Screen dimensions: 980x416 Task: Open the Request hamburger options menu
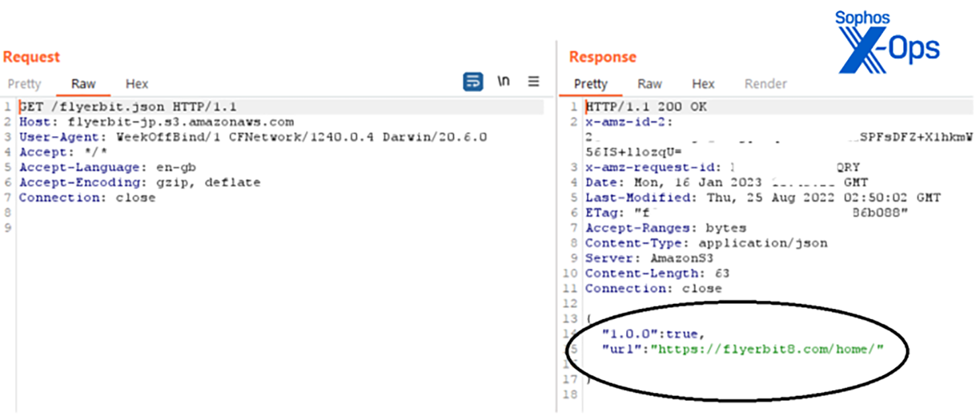[534, 82]
